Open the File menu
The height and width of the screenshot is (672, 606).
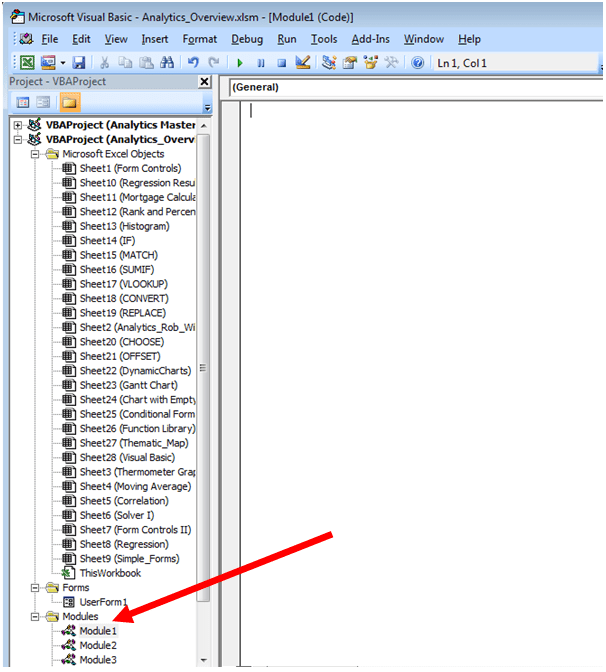(x=50, y=39)
